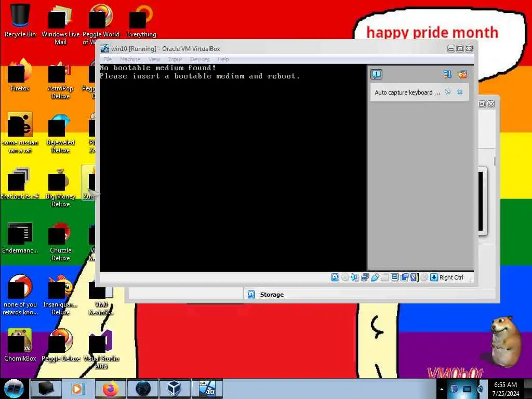The height and width of the screenshot is (399, 532).
Task: Select the Everything desktop shortcut
Action: pyautogui.click(x=141, y=20)
